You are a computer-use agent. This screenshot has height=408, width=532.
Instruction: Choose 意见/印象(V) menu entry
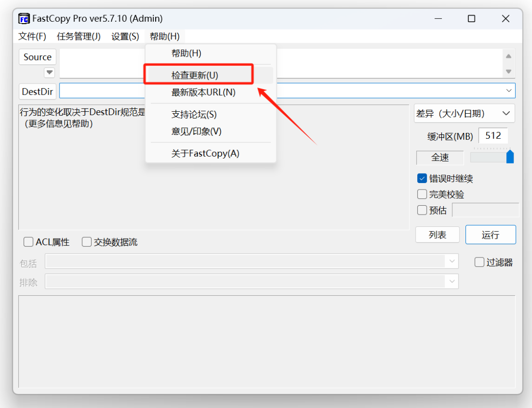211,131
